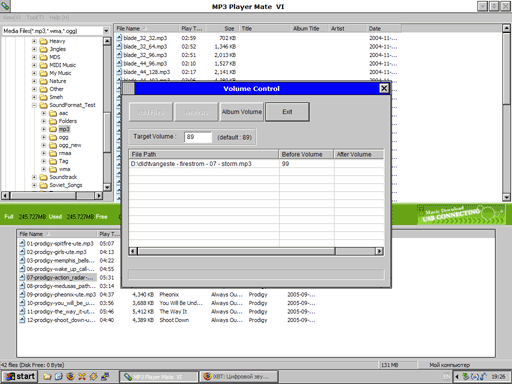This screenshot has width=512, height=384.
Task: Expand the MIDI Music folder
Action: 34,65
